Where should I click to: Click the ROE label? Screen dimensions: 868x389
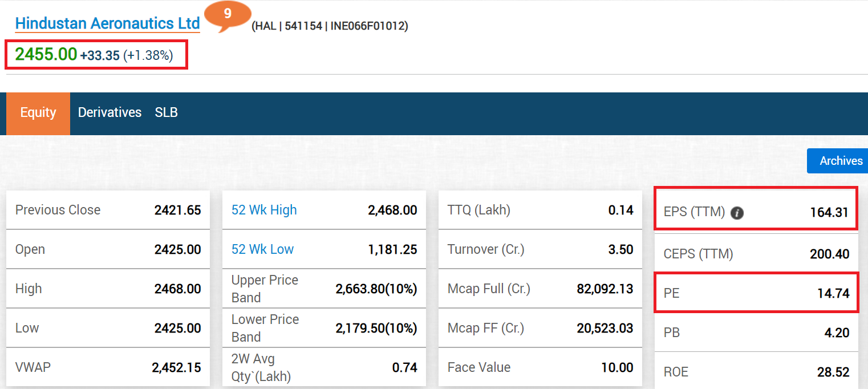[x=676, y=372]
